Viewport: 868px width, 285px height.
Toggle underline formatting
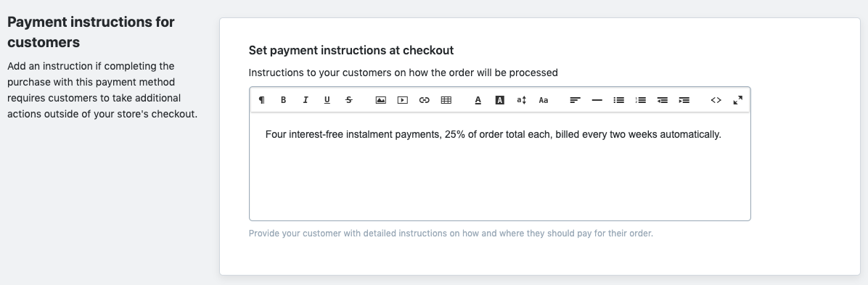pyautogui.click(x=327, y=100)
